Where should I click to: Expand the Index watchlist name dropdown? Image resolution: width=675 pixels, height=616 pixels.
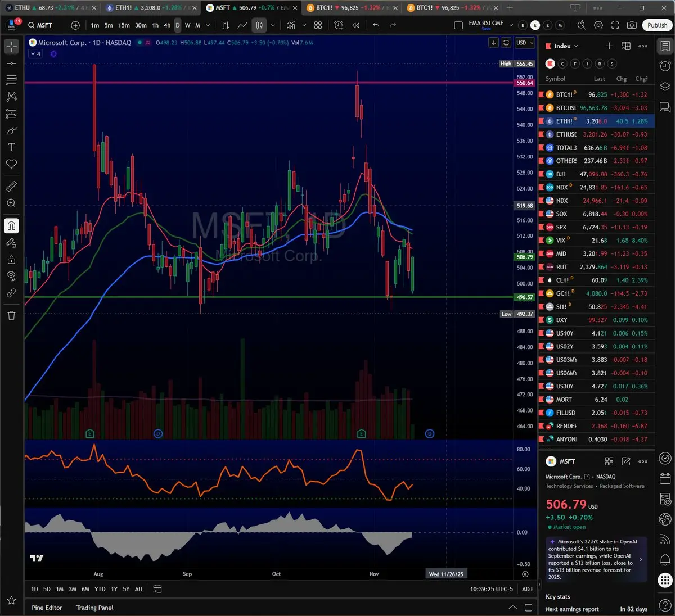pyautogui.click(x=566, y=46)
